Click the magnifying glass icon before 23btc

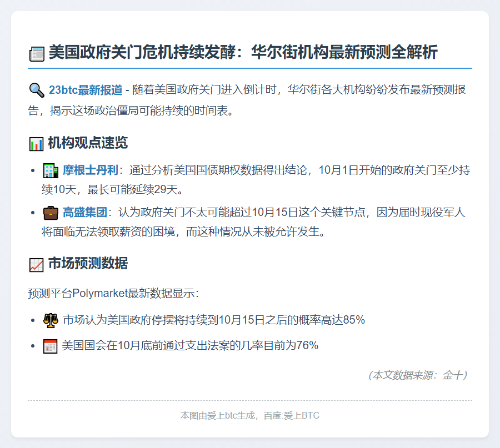tap(36, 90)
